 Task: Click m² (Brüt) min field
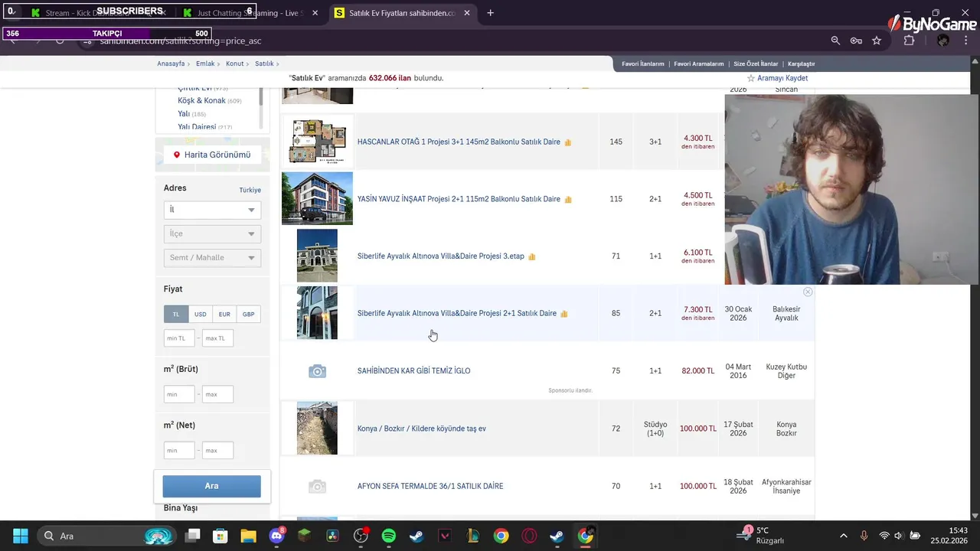pos(179,395)
